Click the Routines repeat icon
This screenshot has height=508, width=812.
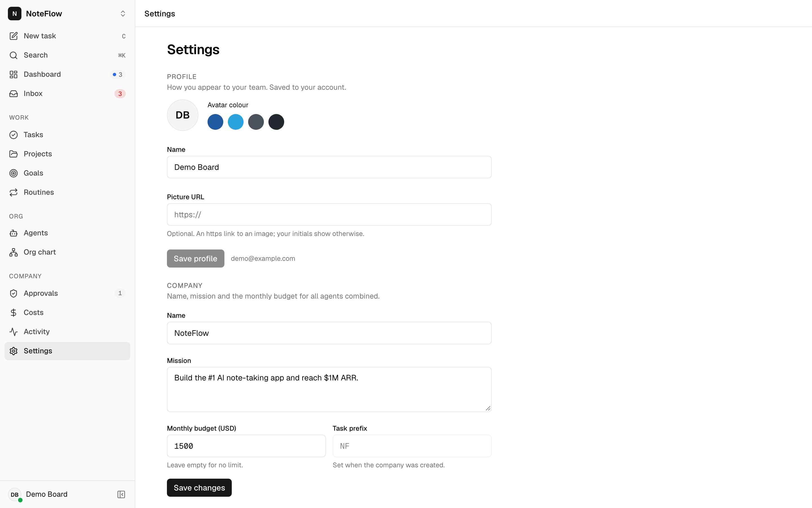pos(14,192)
